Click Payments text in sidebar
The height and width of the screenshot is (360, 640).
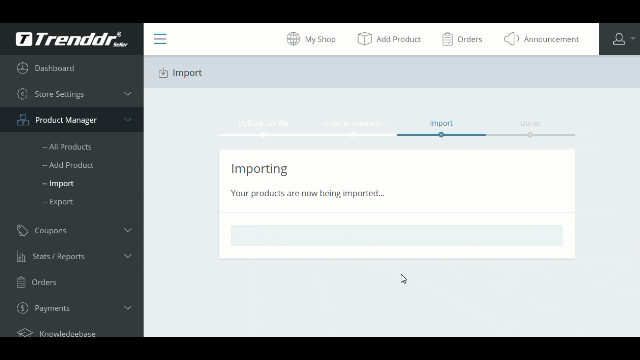click(x=52, y=308)
